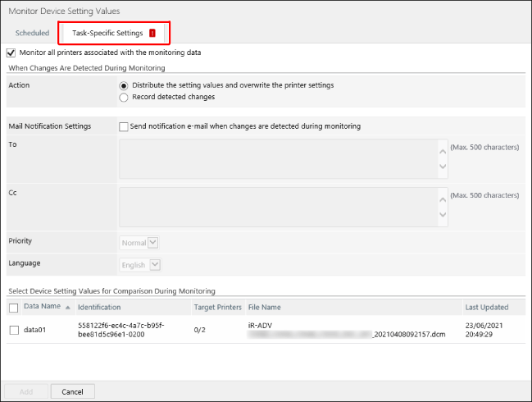
Task: Toggle the select-all checkbox in table header
Action: (x=14, y=308)
